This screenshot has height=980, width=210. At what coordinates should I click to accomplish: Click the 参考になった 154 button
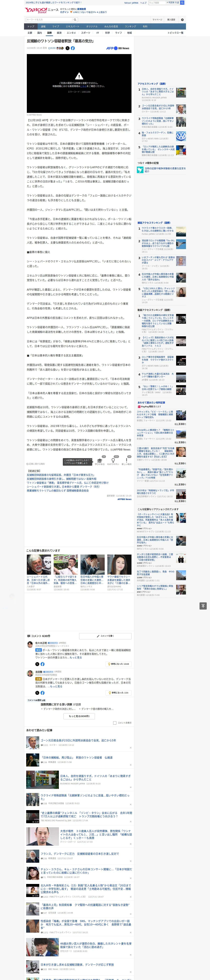coord(119,693)
